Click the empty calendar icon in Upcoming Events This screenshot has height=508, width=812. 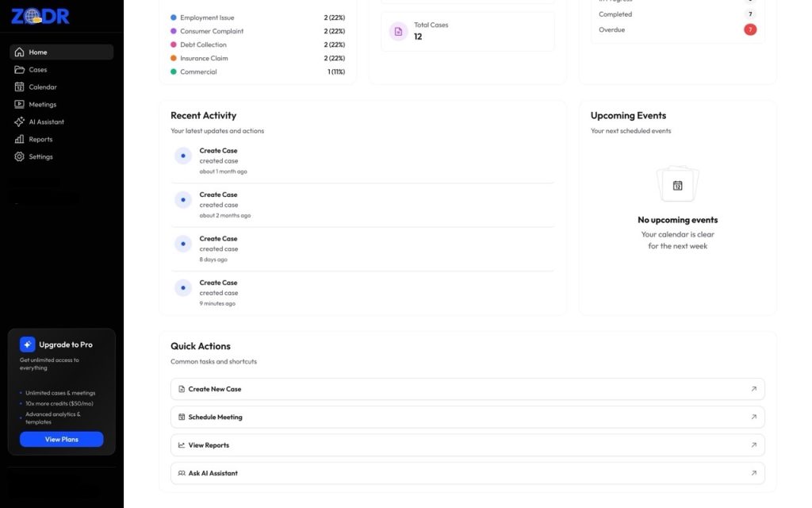678,185
